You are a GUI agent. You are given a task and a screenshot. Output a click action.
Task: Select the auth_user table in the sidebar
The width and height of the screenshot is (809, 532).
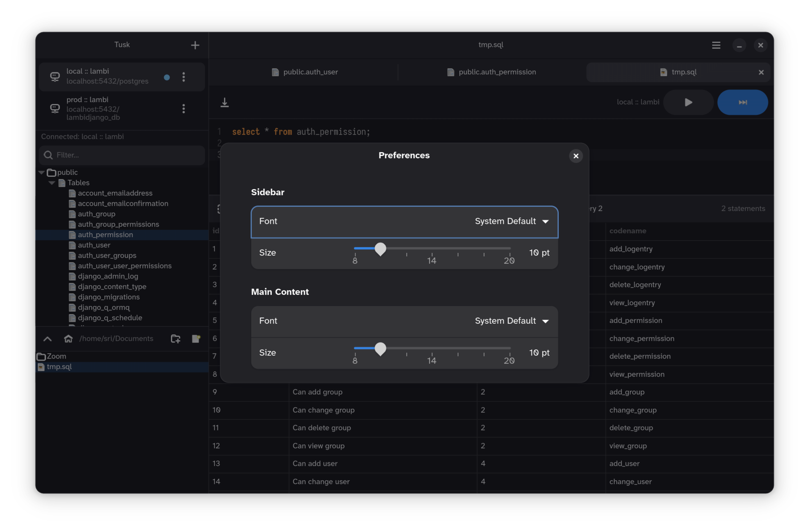(x=94, y=245)
